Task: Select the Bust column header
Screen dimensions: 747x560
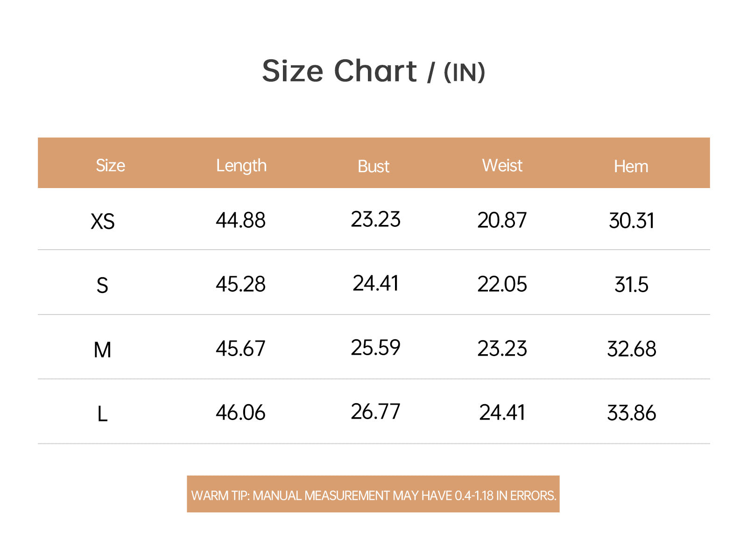Action: click(x=373, y=166)
